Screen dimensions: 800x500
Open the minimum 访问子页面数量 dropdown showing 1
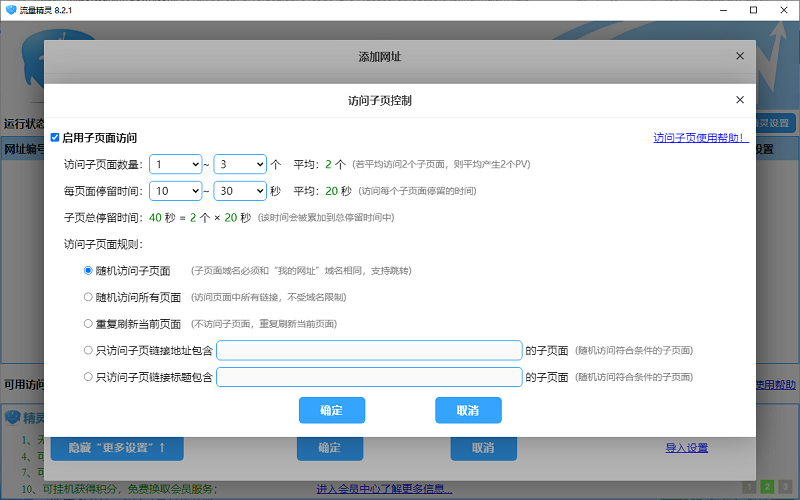(x=177, y=164)
